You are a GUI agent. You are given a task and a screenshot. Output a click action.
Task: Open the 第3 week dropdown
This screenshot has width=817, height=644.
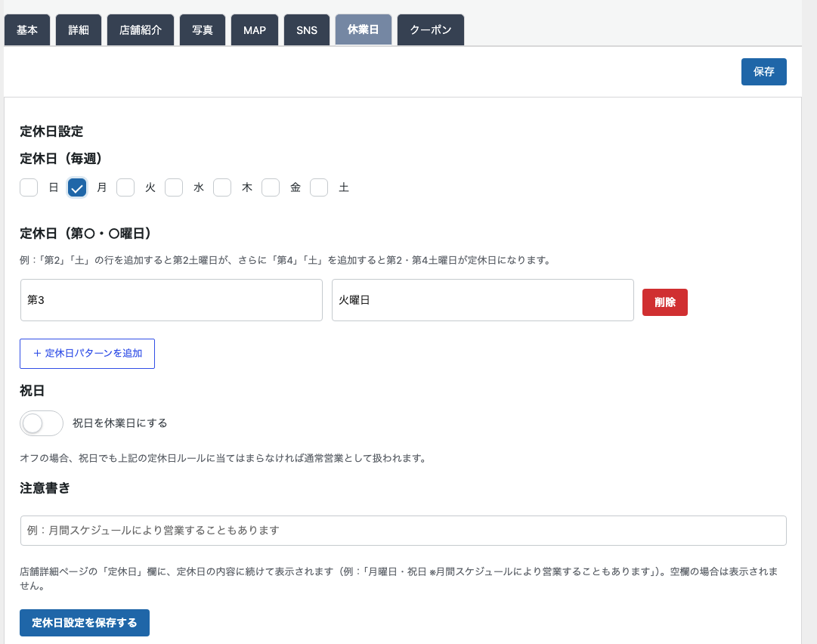point(172,300)
